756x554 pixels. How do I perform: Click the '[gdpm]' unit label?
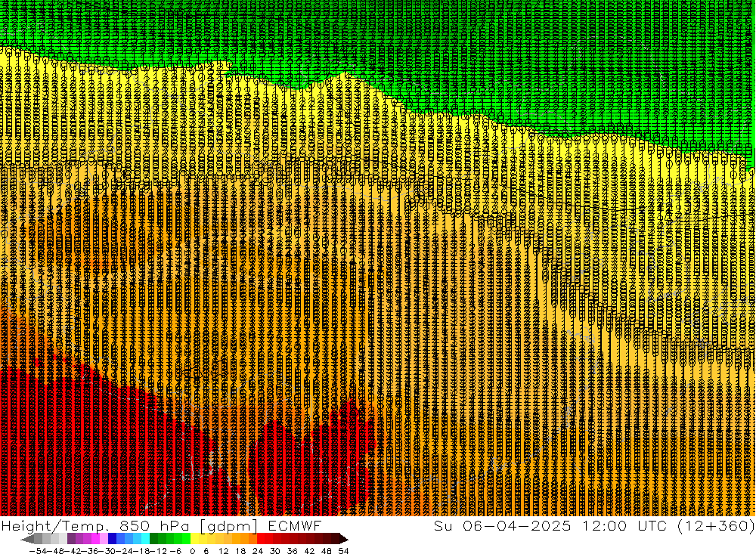click(x=228, y=526)
